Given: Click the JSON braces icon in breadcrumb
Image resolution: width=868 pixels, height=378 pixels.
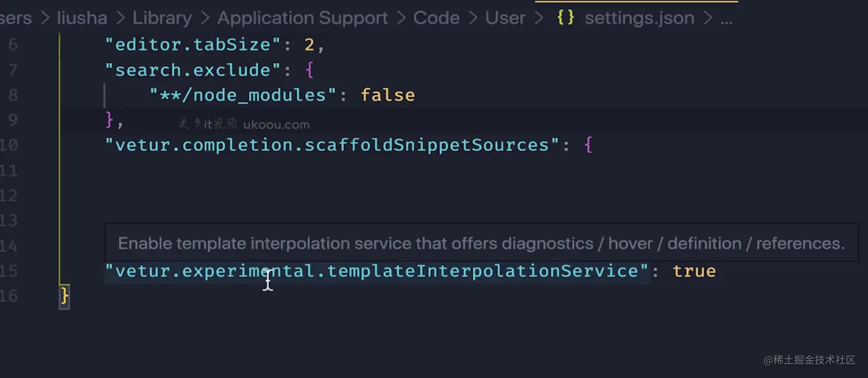Looking at the screenshot, I should [x=565, y=18].
